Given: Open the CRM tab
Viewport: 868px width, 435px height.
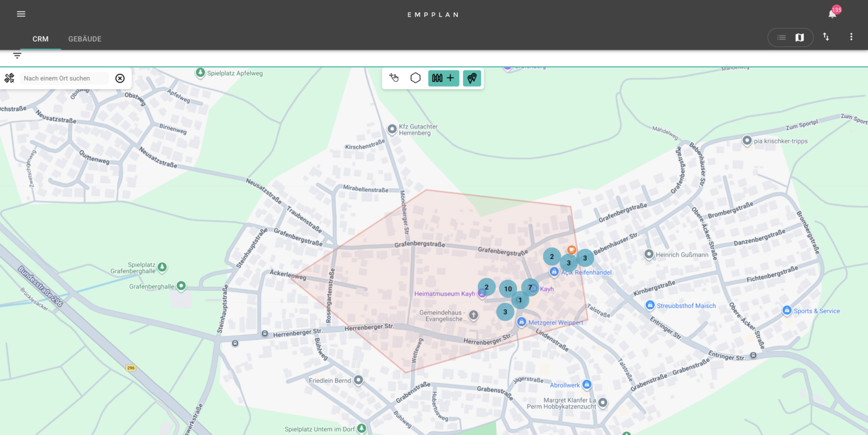Looking at the screenshot, I should pos(41,39).
